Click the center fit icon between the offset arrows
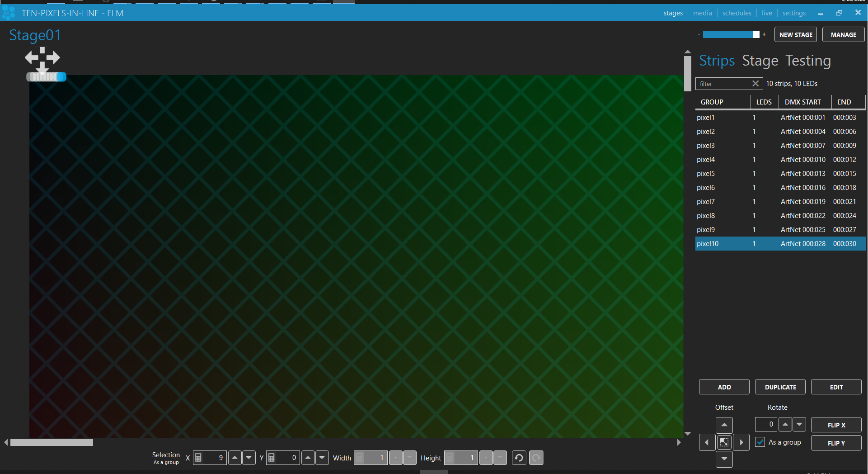The width and height of the screenshot is (868, 474). pos(724,442)
